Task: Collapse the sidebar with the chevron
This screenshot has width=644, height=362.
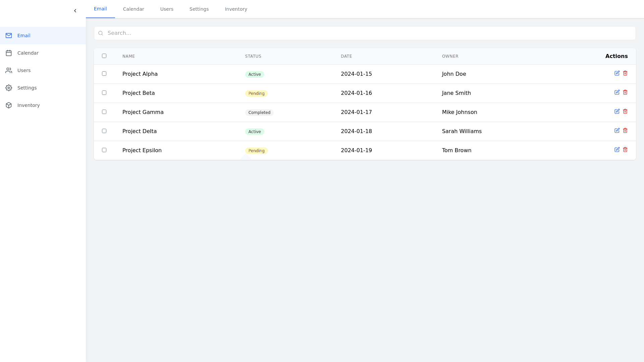Action: pyautogui.click(x=75, y=10)
